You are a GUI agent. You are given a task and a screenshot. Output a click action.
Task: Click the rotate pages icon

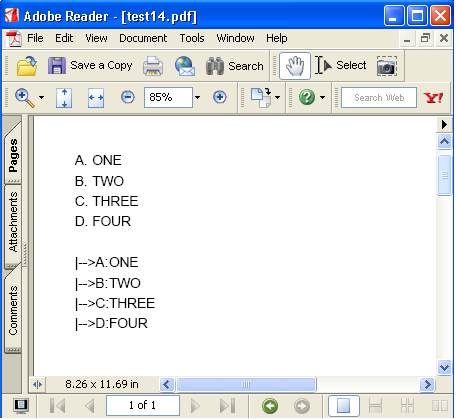pos(261,97)
